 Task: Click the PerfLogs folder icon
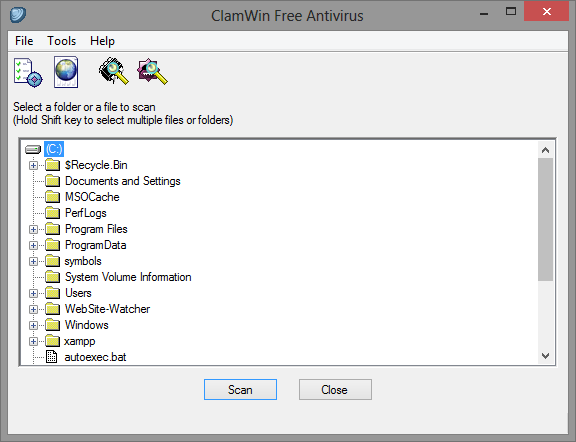[53, 213]
